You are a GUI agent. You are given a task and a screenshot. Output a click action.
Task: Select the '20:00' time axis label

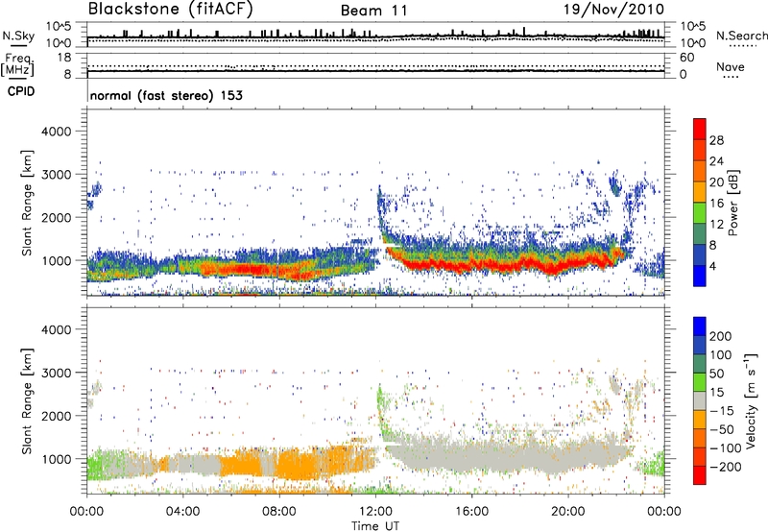tap(568, 512)
